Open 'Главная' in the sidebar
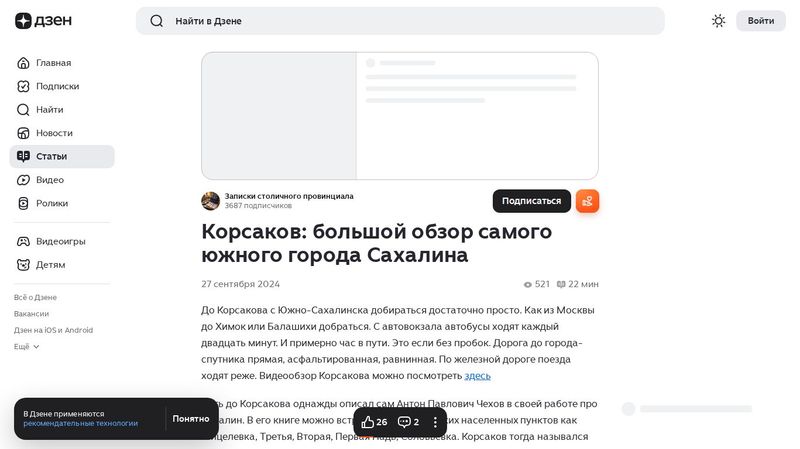Image resolution: width=800 pixels, height=449 pixels. [53, 63]
